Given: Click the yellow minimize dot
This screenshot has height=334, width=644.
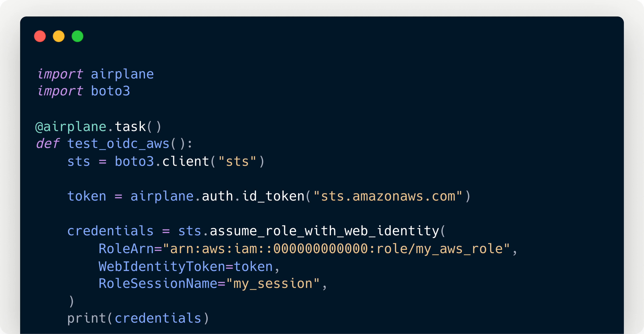Looking at the screenshot, I should [x=59, y=36].
